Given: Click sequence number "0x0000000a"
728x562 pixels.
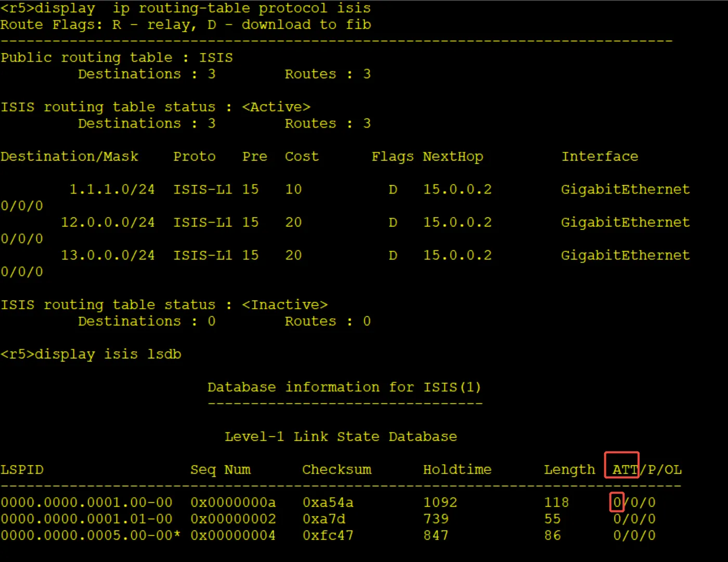Looking at the screenshot, I should click(233, 503).
